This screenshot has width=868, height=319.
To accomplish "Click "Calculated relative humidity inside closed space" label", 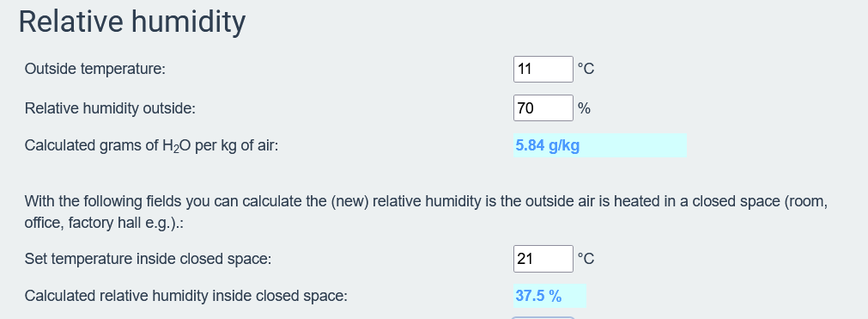I will click(x=186, y=297).
